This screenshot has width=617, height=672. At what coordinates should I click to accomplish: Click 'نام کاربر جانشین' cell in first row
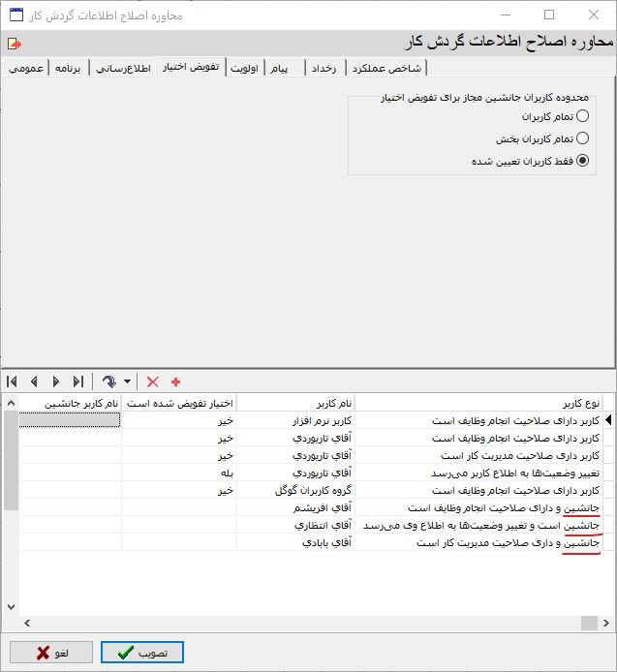point(70,420)
